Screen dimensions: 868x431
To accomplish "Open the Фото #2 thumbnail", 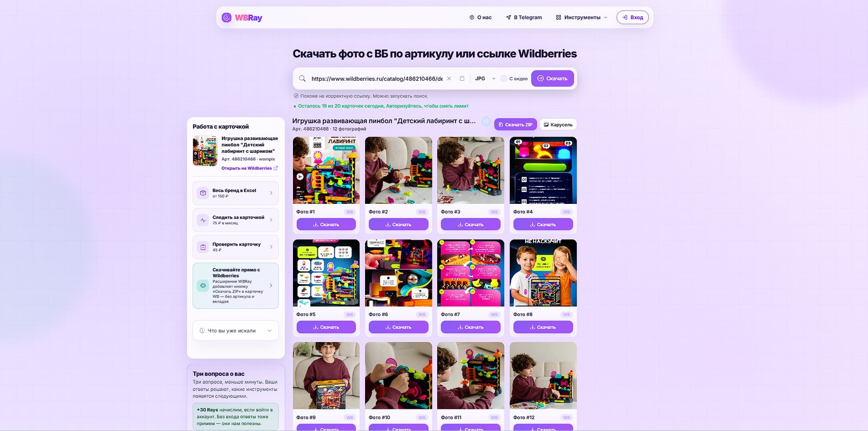I will pyautogui.click(x=398, y=170).
